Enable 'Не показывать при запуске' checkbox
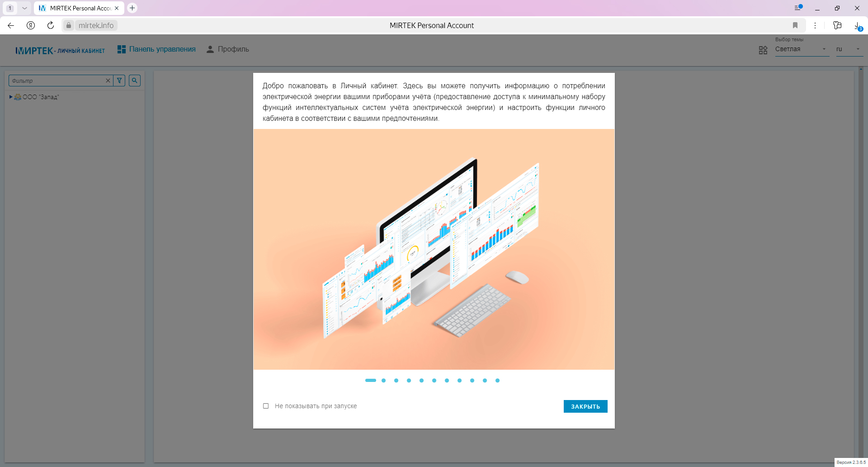 pos(266,406)
